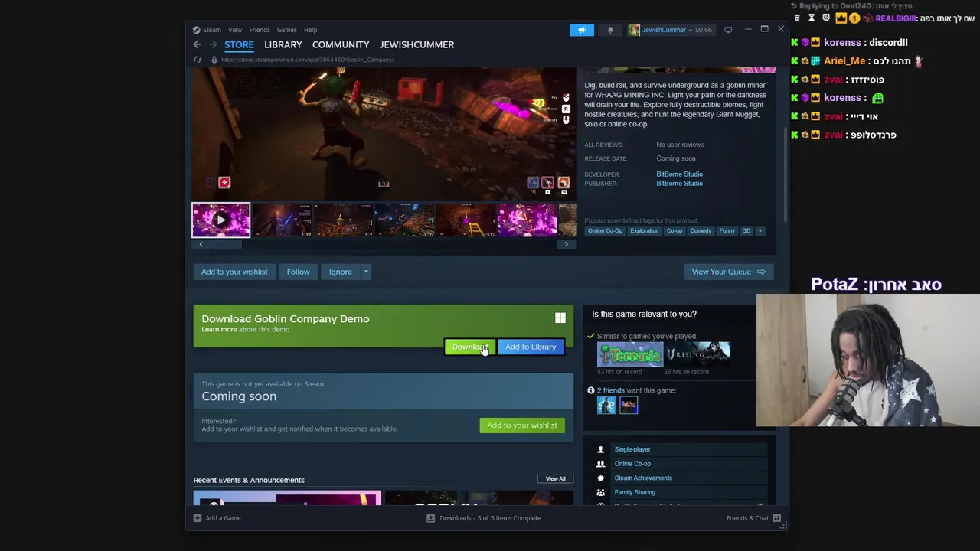Open the dropdown arrow next to Ignore
This screenshot has height=551, width=980.
366,272
